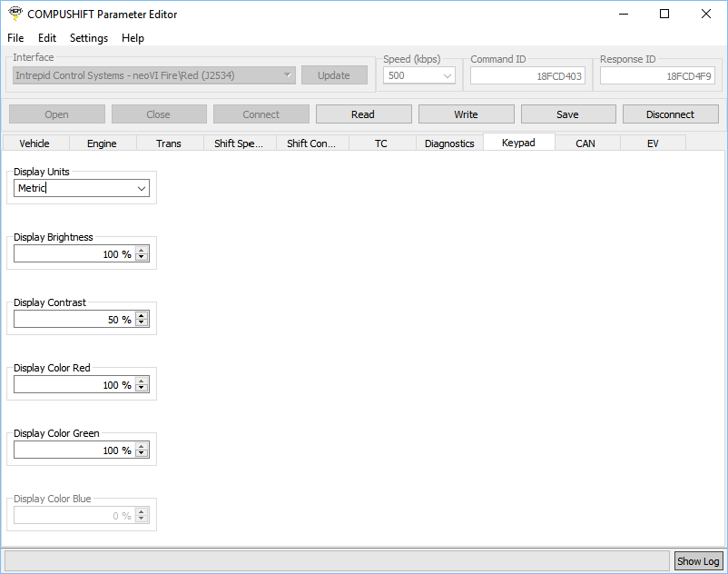Open the File menu
This screenshot has height=574, width=728.
(x=15, y=38)
